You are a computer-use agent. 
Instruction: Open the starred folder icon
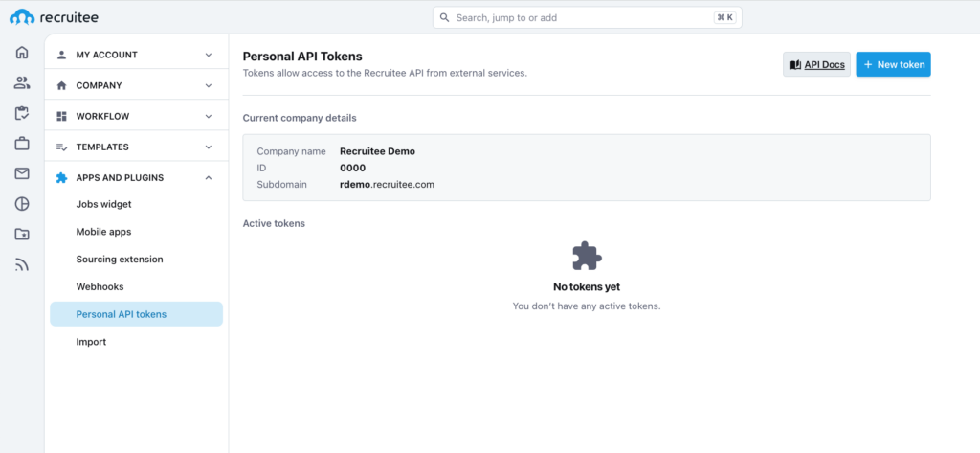pyautogui.click(x=22, y=235)
